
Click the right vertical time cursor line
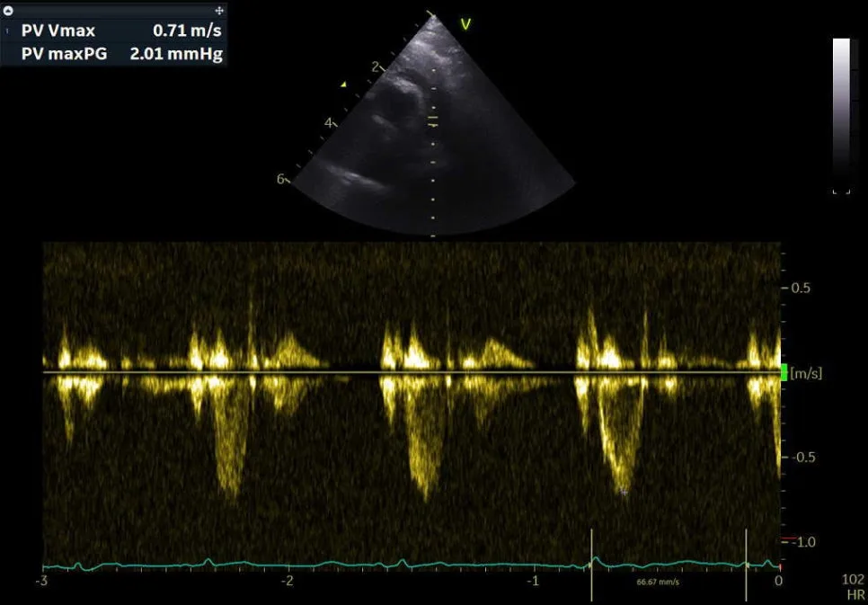click(746, 565)
